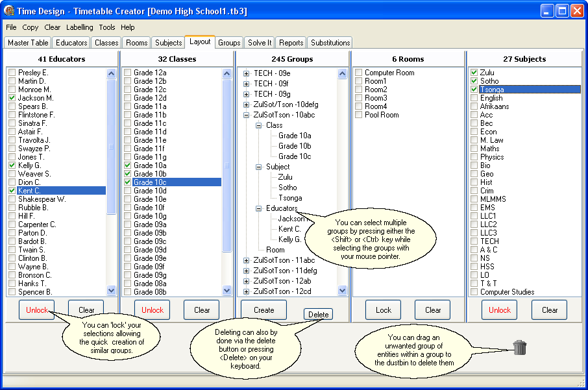588x390 pixels.
Task: Click Lock under the Rooms list
Action: point(384,310)
